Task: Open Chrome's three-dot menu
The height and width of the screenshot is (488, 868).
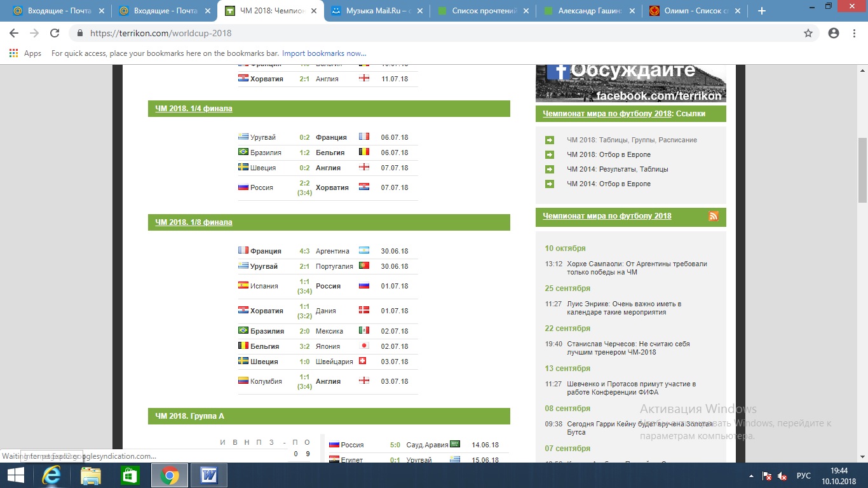Action: (855, 34)
